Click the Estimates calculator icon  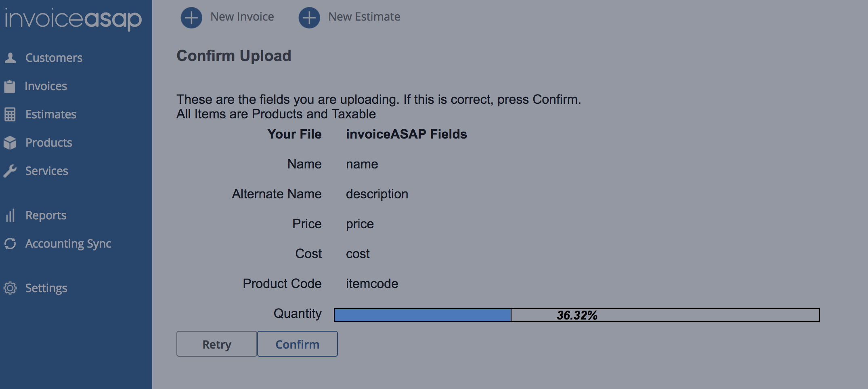coord(10,114)
